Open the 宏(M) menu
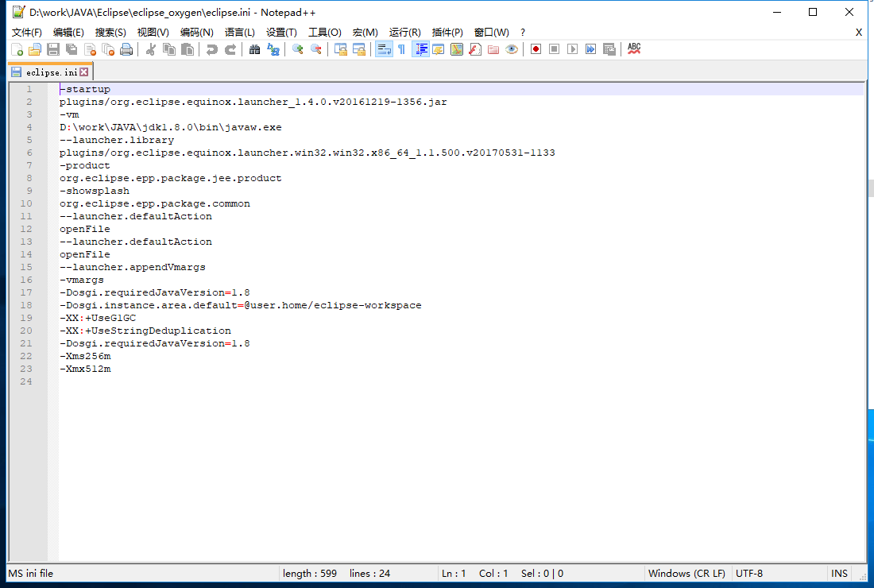874x588 pixels. (365, 33)
